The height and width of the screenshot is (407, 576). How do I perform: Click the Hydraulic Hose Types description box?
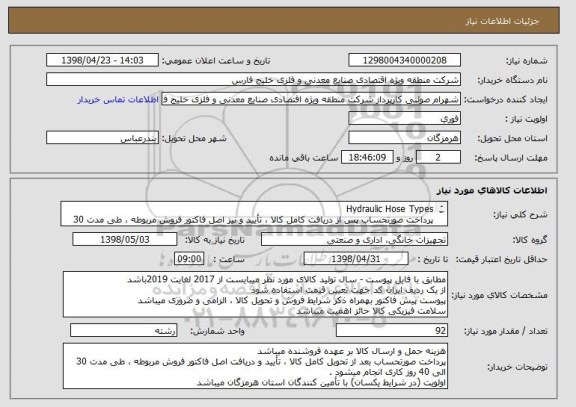254,214
